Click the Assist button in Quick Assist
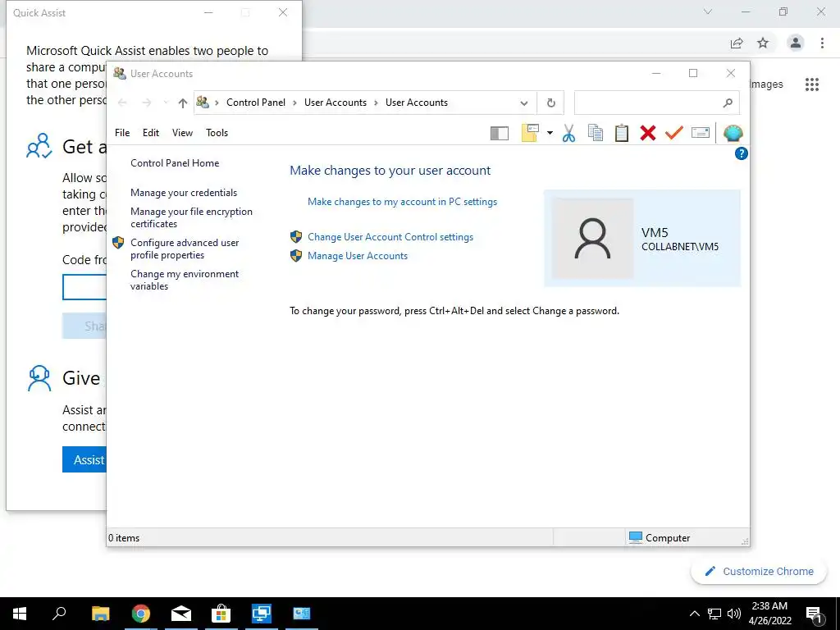 pyautogui.click(x=84, y=459)
